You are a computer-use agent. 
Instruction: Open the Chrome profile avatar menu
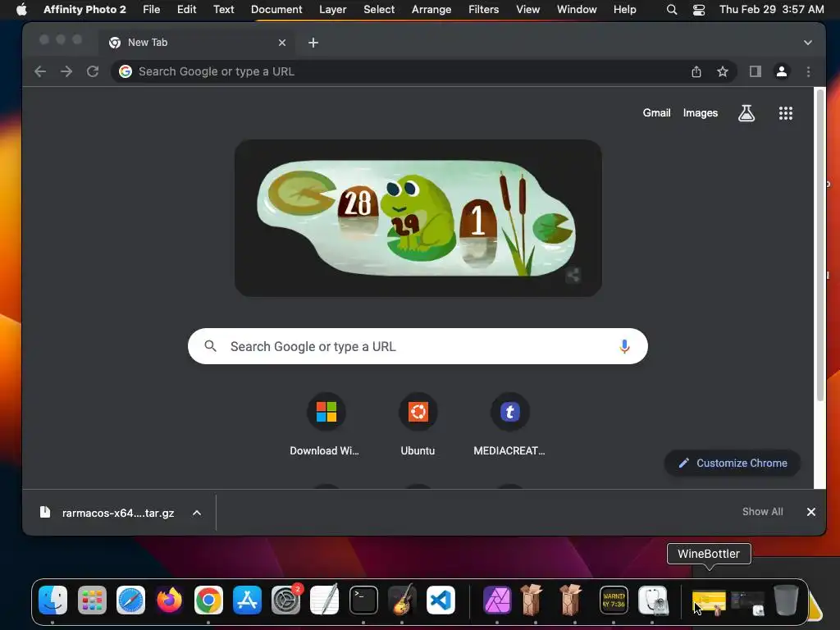(x=782, y=71)
